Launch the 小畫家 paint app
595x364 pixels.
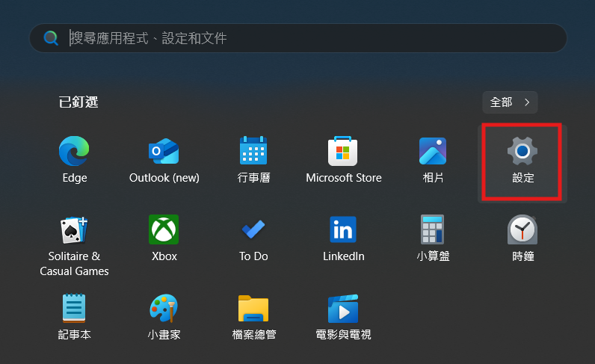pyautogui.click(x=164, y=317)
